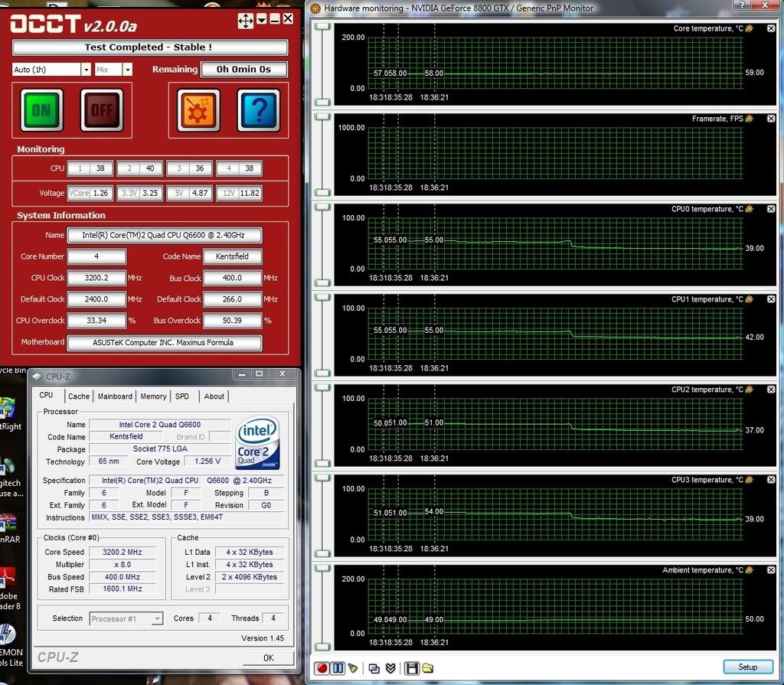Click the Hardware monitoring help title button

click(741, 5)
